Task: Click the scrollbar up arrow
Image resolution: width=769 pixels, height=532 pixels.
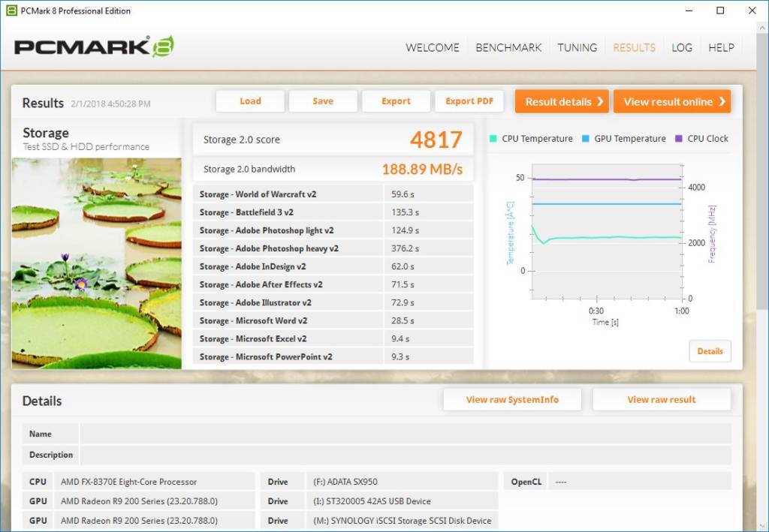Action: (763, 29)
